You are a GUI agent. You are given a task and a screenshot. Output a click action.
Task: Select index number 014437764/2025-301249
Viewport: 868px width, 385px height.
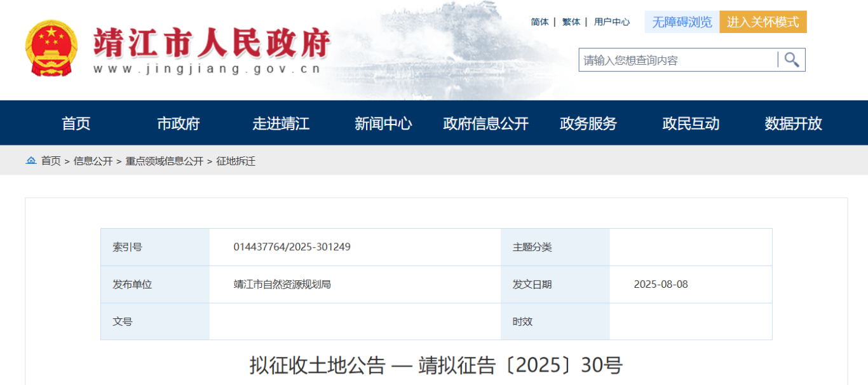tap(292, 247)
